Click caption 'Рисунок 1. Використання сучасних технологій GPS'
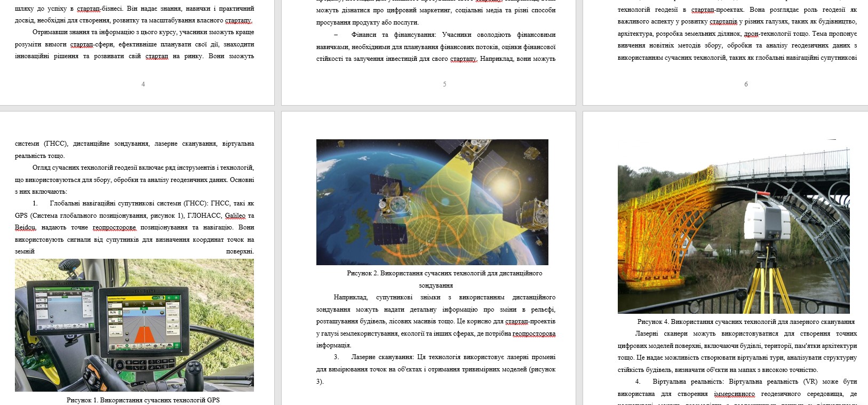This screenshot has width=868, height=405. (x=143, y=400)
